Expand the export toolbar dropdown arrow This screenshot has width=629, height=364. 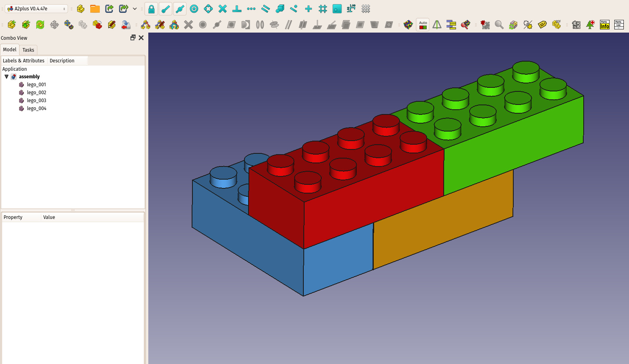tap(135, 9)
